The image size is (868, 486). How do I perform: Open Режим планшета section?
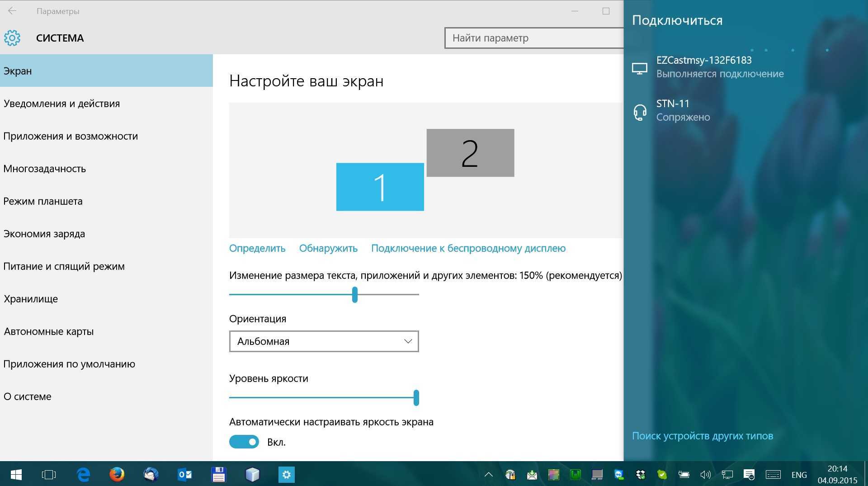pyautogui.click(x=106, y=201)
